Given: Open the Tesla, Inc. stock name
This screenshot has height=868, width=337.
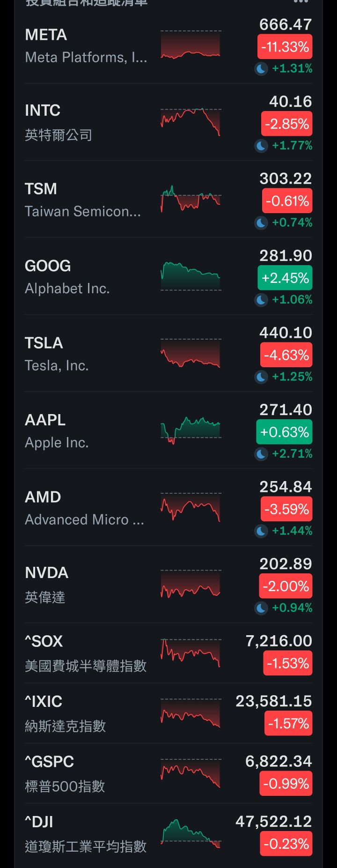Looking at the screenshot, I should coord(57,365).
